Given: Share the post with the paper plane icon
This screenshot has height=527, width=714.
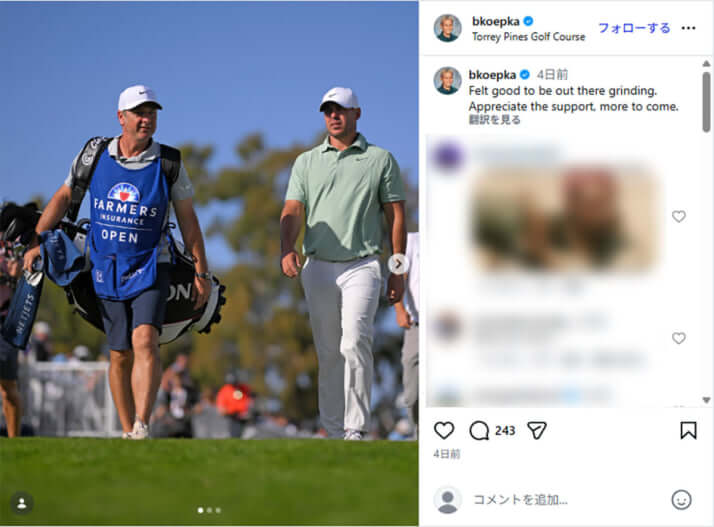Looking at the screenshot, I should click(x=537, y=430).
